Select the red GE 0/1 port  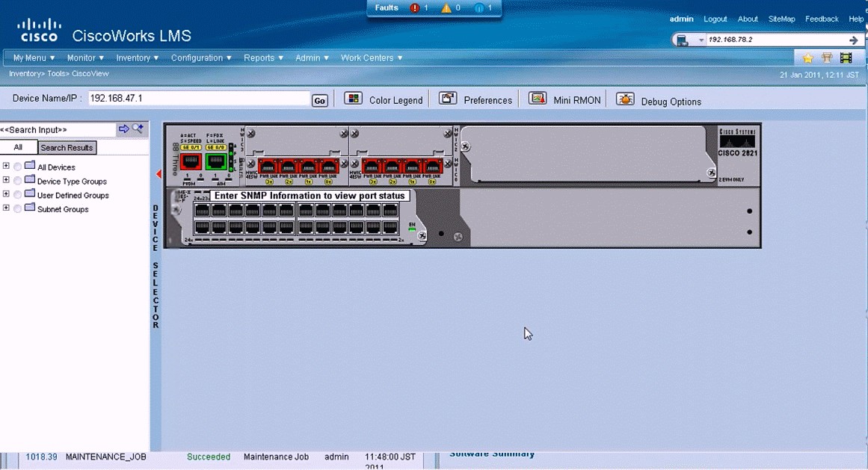(x=191, y=161)
